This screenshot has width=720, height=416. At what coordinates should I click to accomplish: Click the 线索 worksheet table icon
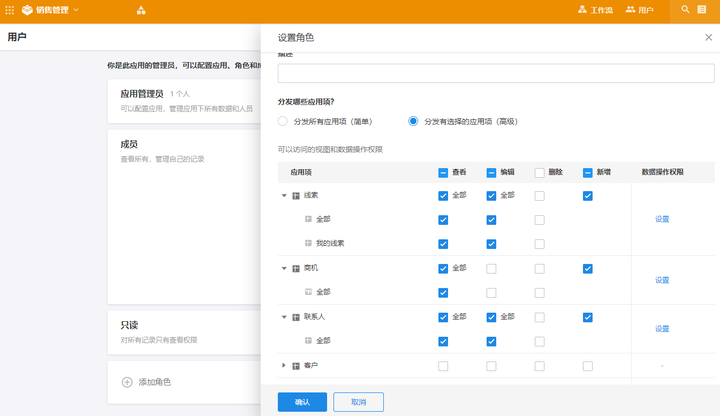click(296, 196)
